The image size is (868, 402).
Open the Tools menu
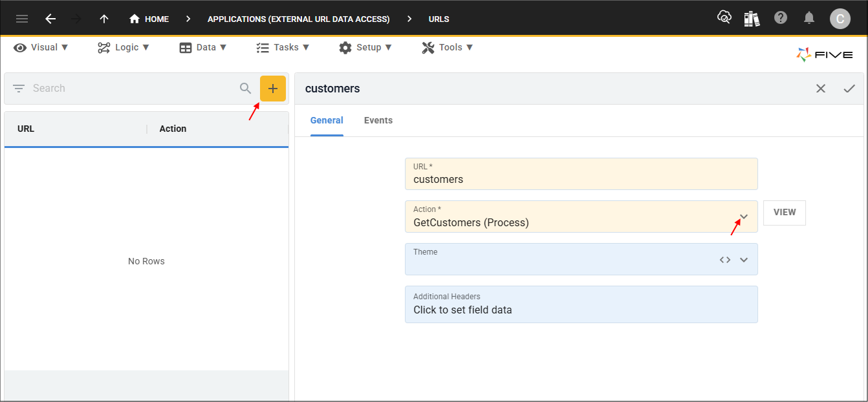[x=448, y=47]
